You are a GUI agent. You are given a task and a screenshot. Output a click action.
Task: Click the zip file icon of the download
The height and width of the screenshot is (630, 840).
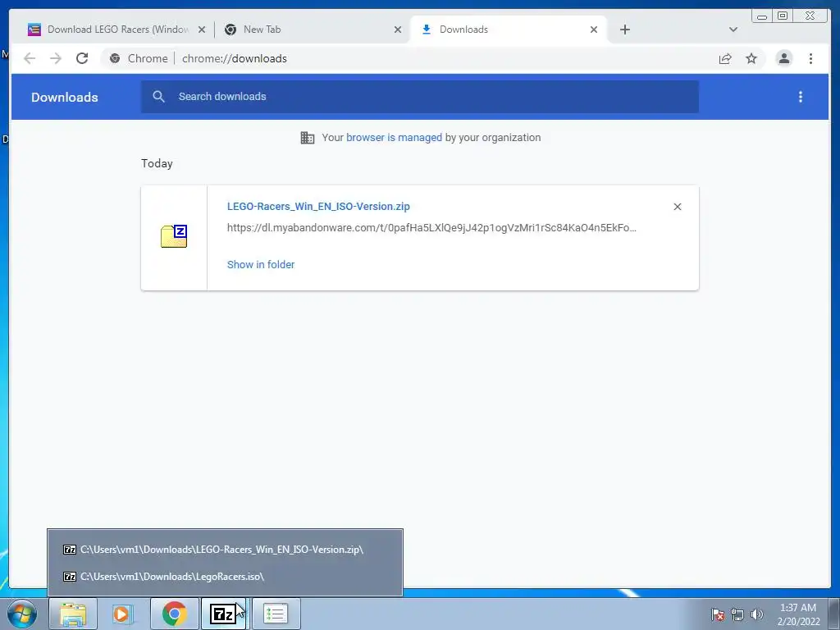pyautogui.click(x=174, y=236)
